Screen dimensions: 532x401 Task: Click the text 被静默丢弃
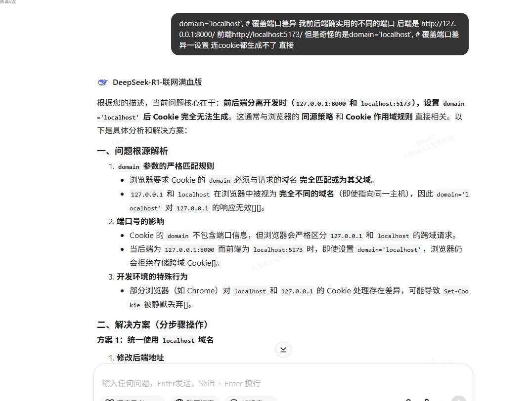(164, 304)
